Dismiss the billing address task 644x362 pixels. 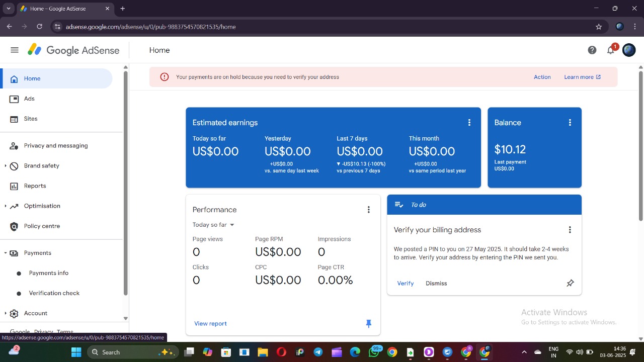(436, 283)
